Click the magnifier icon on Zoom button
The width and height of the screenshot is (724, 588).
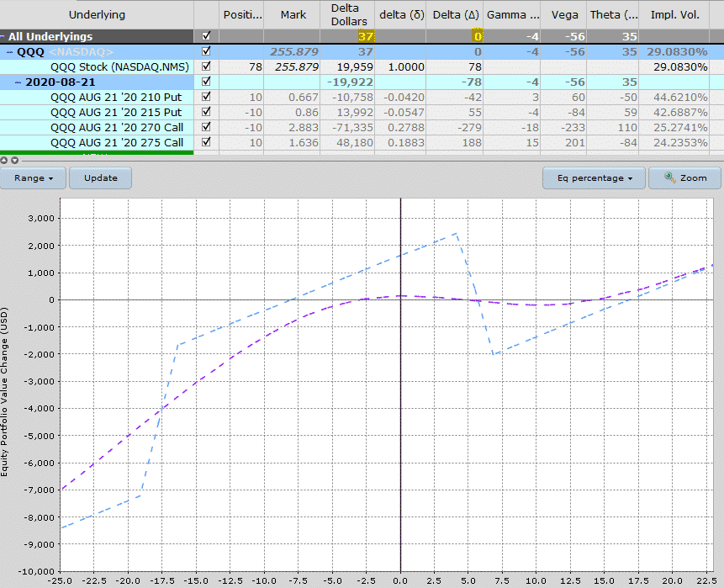point(669,177)
